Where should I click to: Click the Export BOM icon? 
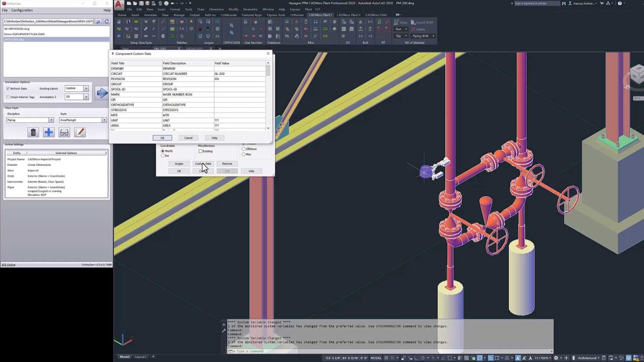422,22
